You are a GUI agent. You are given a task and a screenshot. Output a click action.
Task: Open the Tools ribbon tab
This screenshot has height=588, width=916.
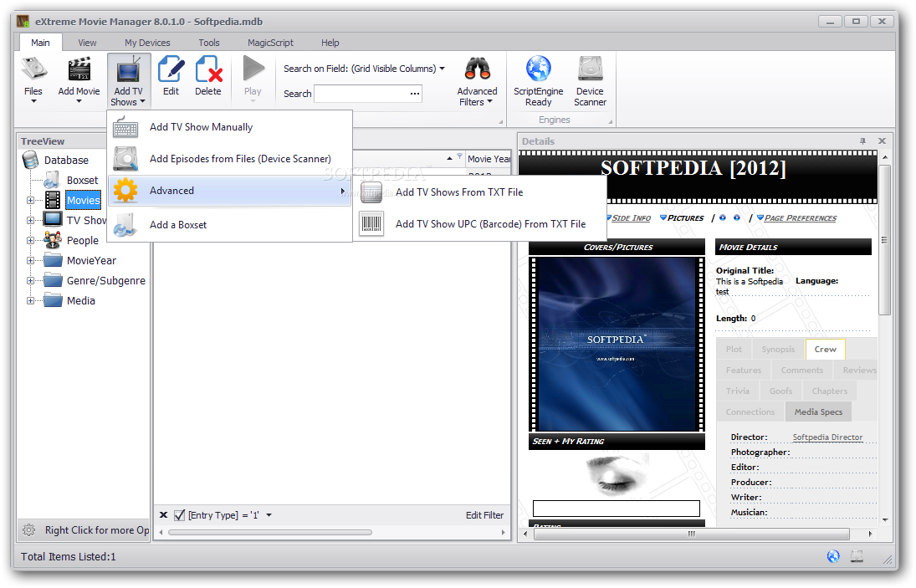209,43
